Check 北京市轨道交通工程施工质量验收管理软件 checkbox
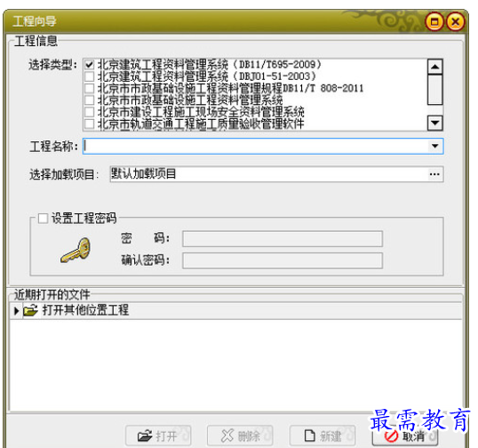Screen dimensions: 478x448 (x=90, y=124)
